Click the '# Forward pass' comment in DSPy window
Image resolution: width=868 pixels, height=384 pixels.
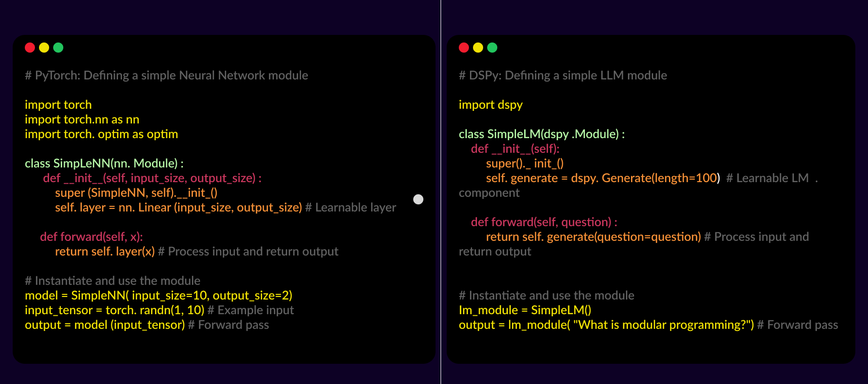click(798, 325)
